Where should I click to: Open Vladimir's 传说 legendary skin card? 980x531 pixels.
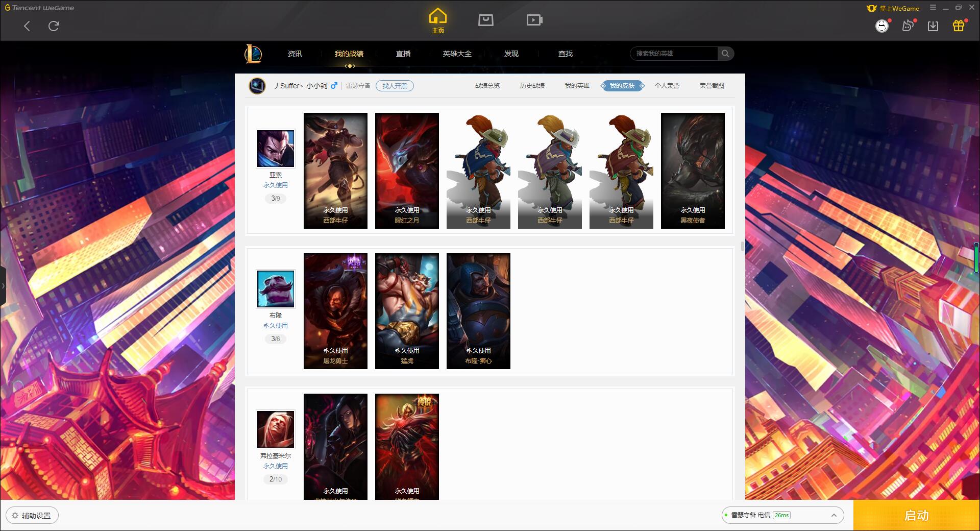[x=407, y=447]
